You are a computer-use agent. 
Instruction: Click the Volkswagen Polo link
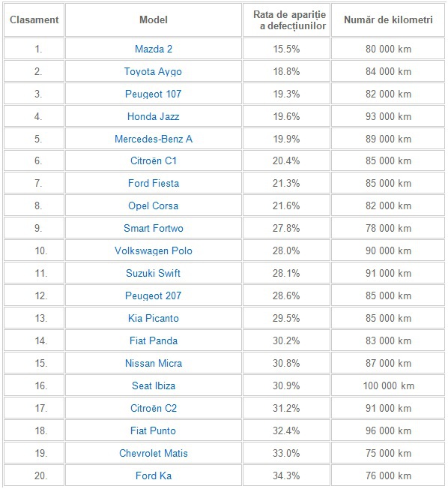tap(154, 250)
